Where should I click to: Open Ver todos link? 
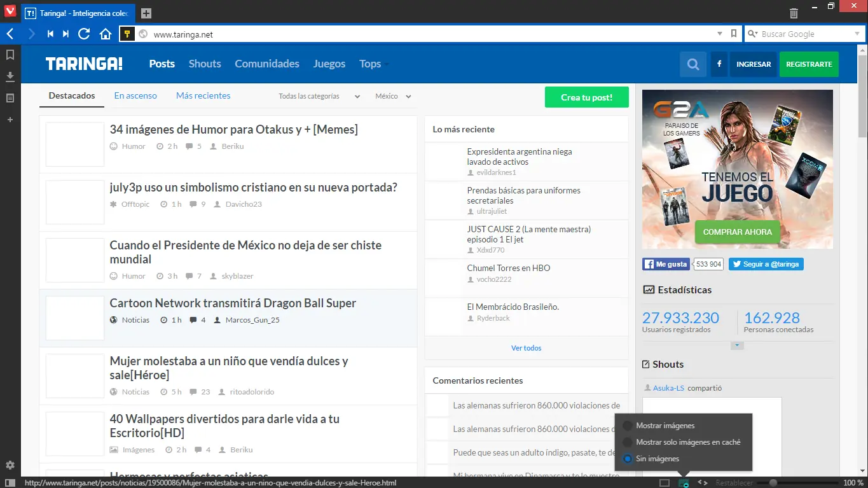[x=526, y=348]
